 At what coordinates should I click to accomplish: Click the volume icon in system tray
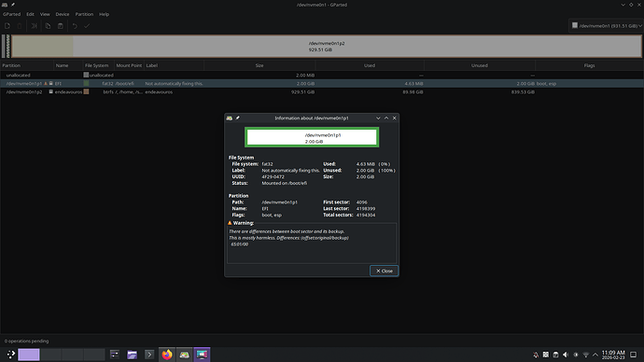(x=566, y=355)
